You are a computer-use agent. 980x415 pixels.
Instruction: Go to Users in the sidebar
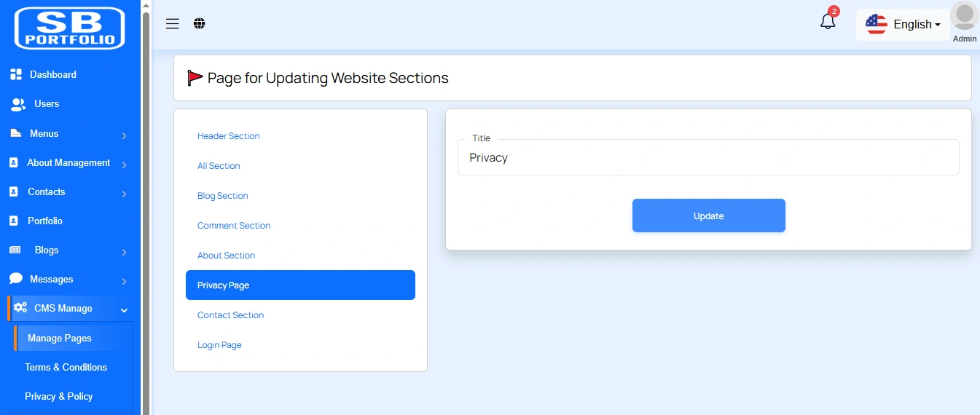46,104
